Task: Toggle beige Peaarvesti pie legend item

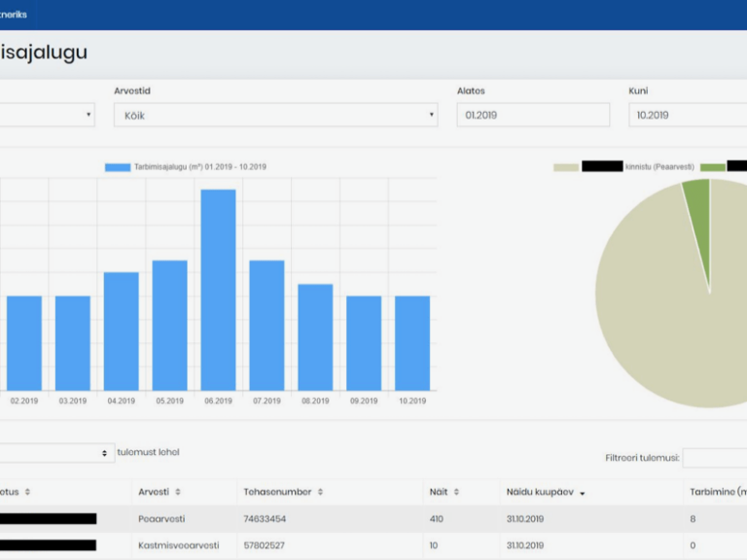Action: (x=566, y=167)
